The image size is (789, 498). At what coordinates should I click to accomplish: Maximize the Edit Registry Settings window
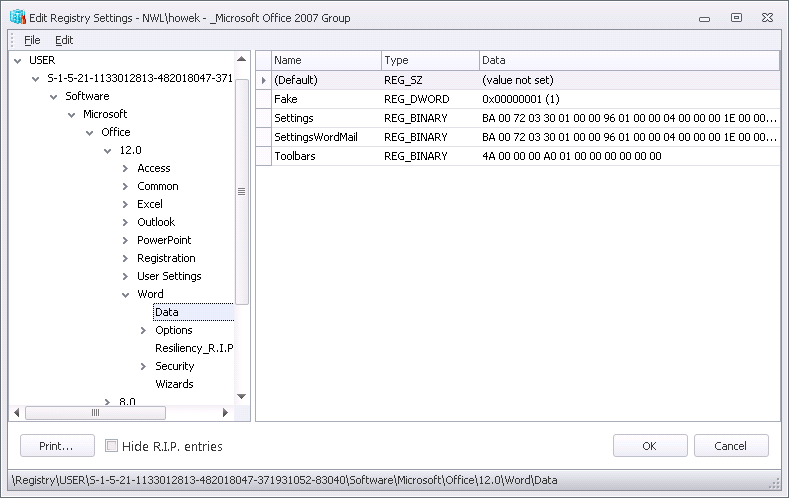736,18
